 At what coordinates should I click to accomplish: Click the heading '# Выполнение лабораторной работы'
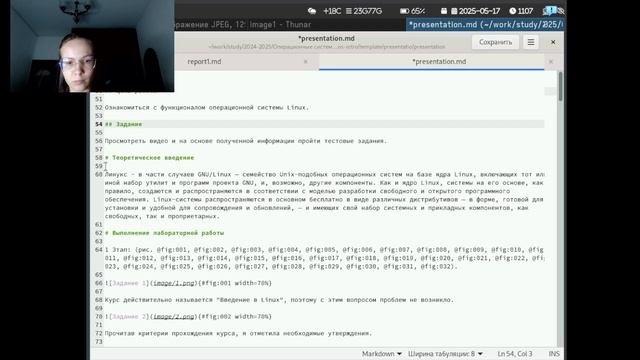click(x=164, y=233)
